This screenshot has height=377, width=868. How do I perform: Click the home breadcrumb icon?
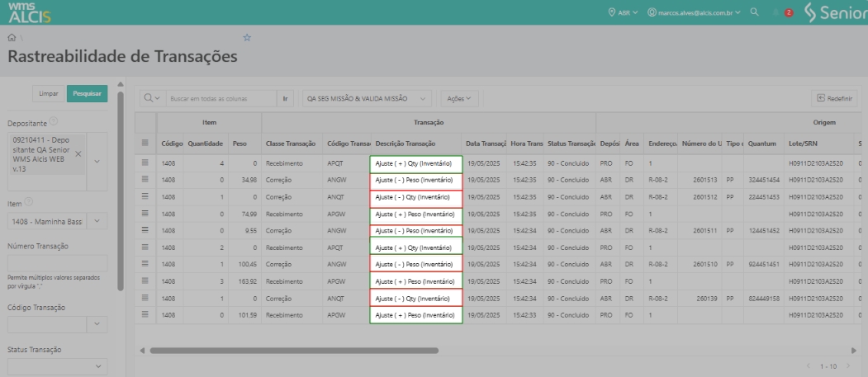coord(12,38)
